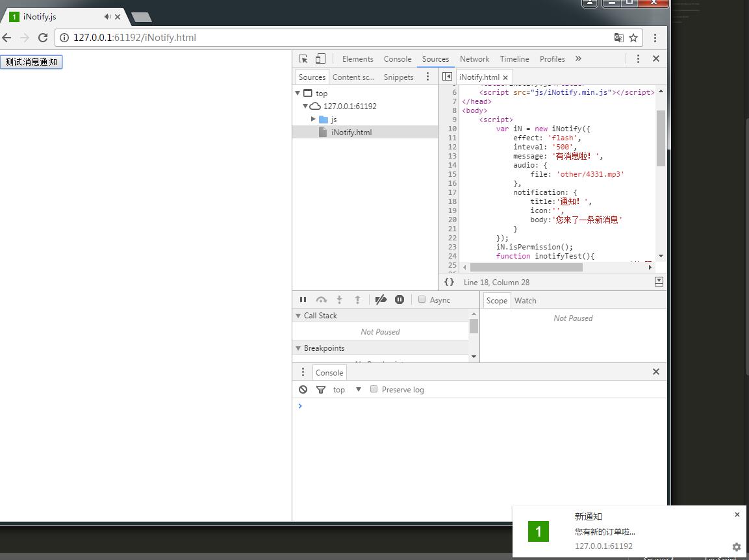This screenshot has height=560, width=749.
Task: Open the console context dropdown arrow
Action: pyautogui.click(x=358, y=389)
